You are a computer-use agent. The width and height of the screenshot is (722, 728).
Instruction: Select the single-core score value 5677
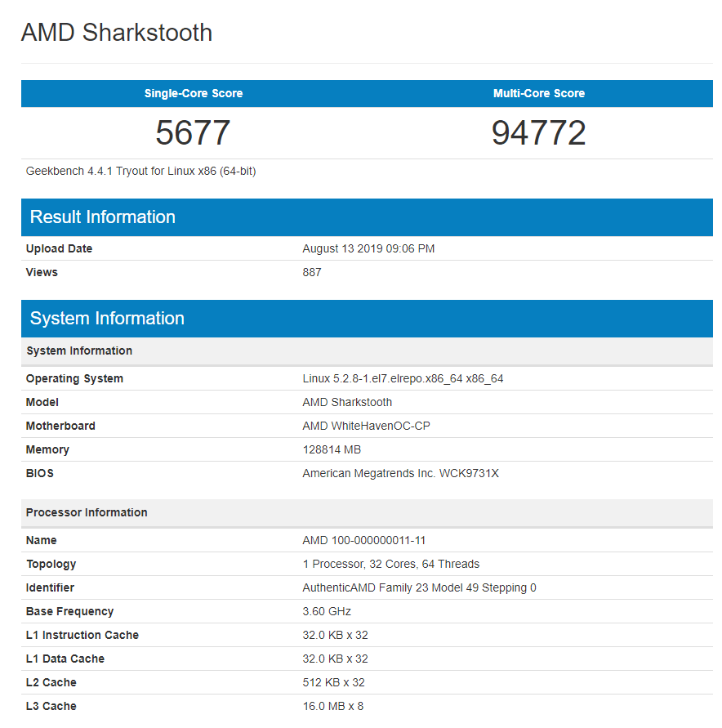194,132
